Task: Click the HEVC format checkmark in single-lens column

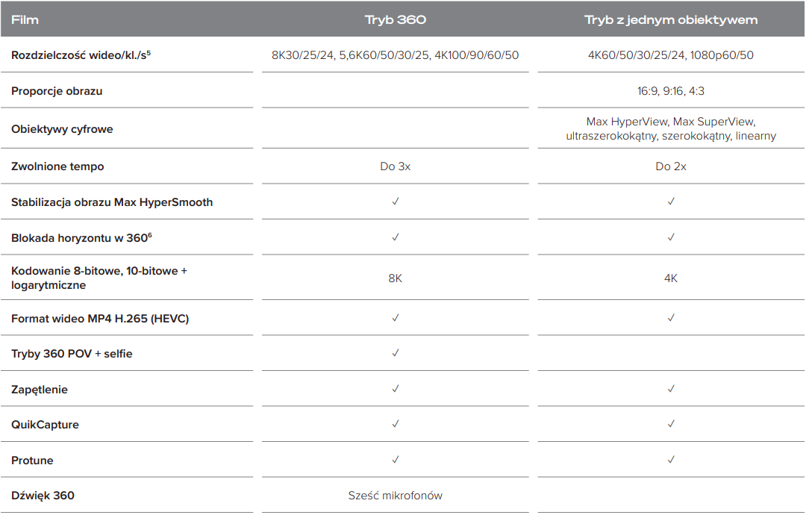Action: (671, 318)
